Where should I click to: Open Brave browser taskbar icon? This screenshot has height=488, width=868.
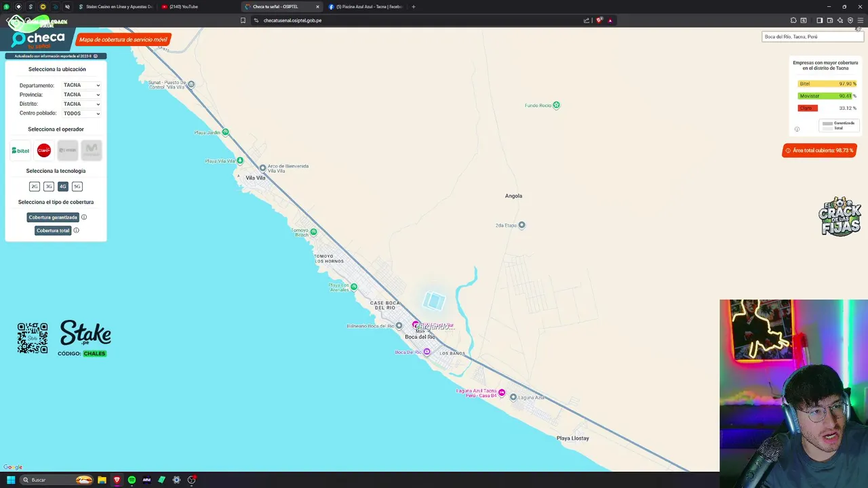(117, 480)
